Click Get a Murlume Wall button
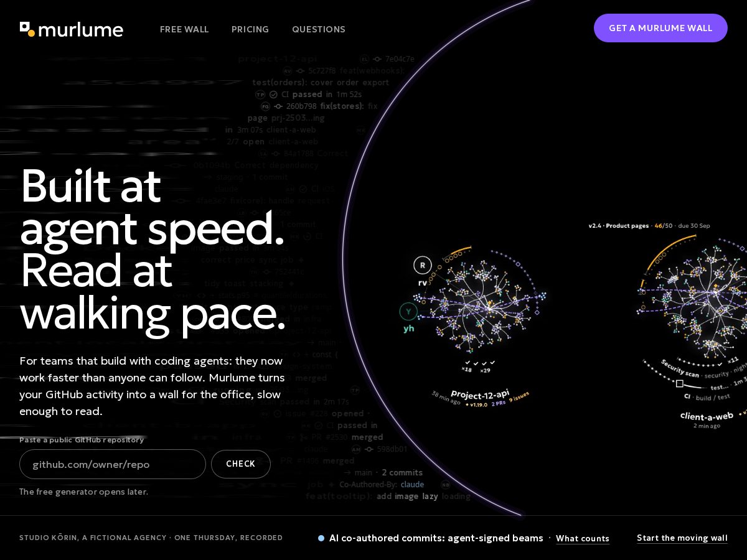Image resolution: width=747 pixels, height=560 pixels. [660, 28]
